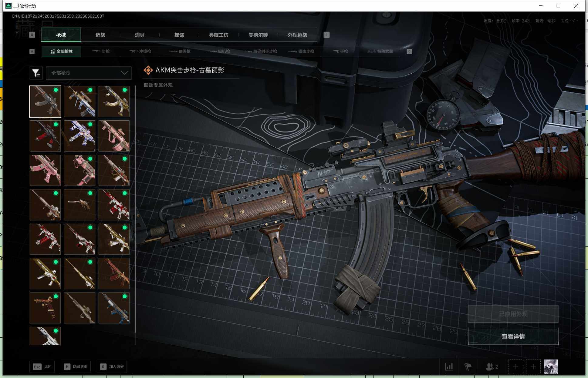Click the 联动专属外观 label
Viewport: 588px width, 378px height.
pyautogui.click(x=158, y=85)
